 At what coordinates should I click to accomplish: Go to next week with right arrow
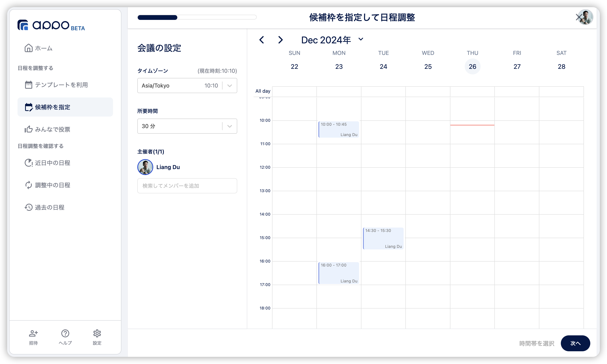(x=280, y=40)
